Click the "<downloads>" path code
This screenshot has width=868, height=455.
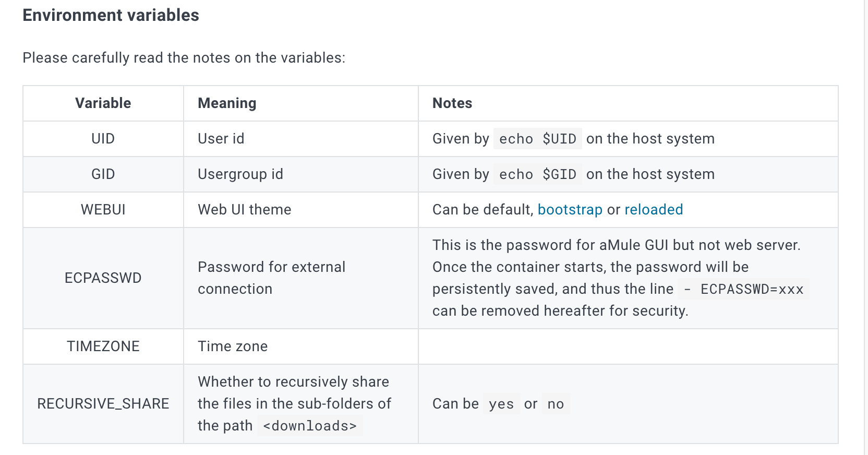[310, 426]
